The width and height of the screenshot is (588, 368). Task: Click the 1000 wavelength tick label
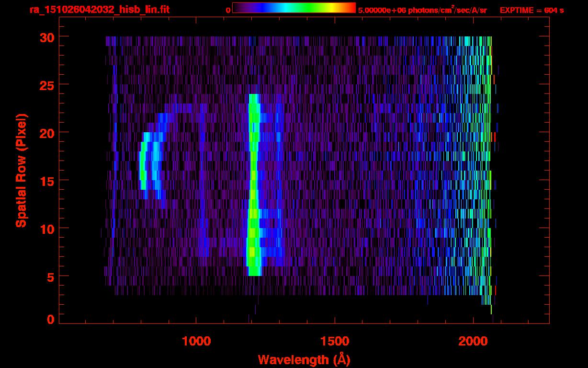pos(196,341)
